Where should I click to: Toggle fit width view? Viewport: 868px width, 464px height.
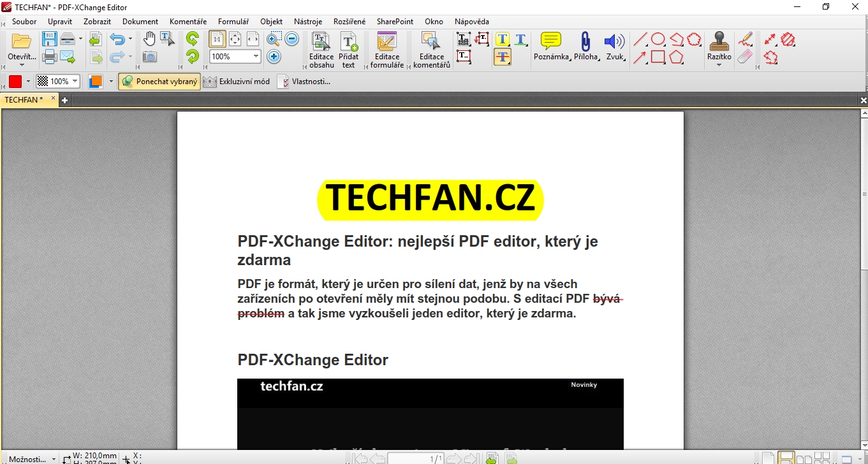253,39
